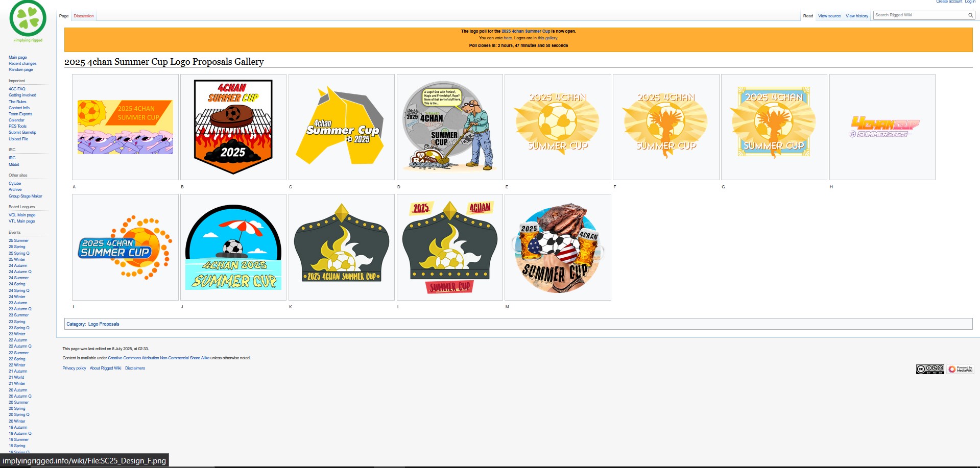Open logo proposal B grill shield thumbnail
980x468 pixels.
click(233, 127)
